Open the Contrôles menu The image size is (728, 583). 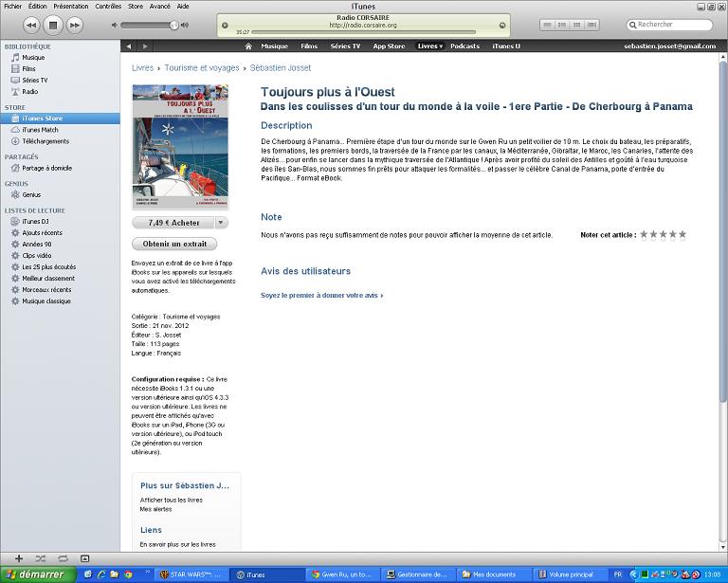point(108,6)
